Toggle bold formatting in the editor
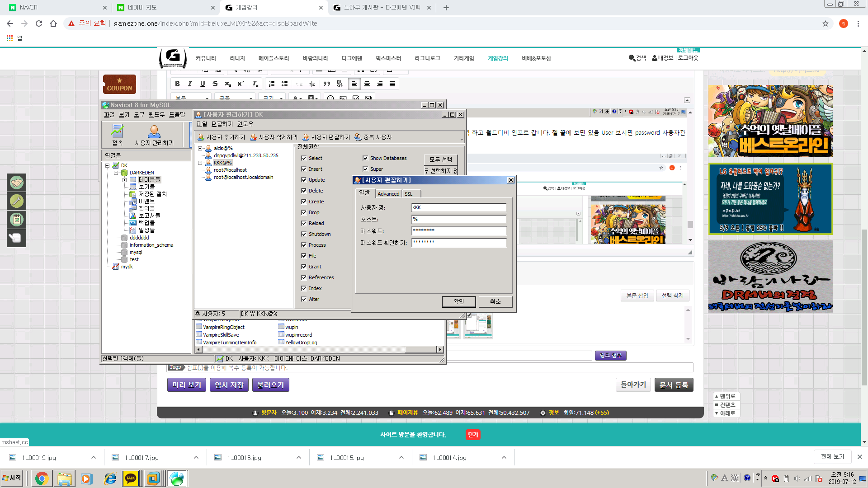Image resolution: width=868 pixels, height=488 pixels. click(177, 84)
